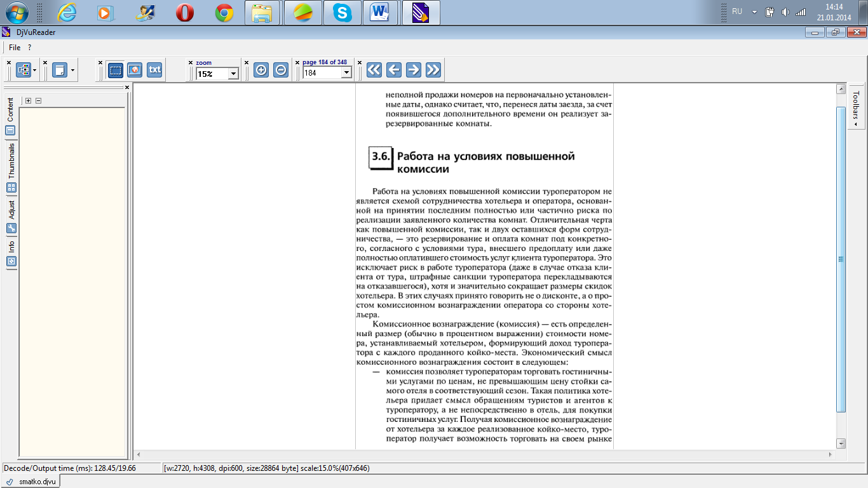Switch to the Content side tab
Screen dimensions: 868x488
(x=11, y=116)
